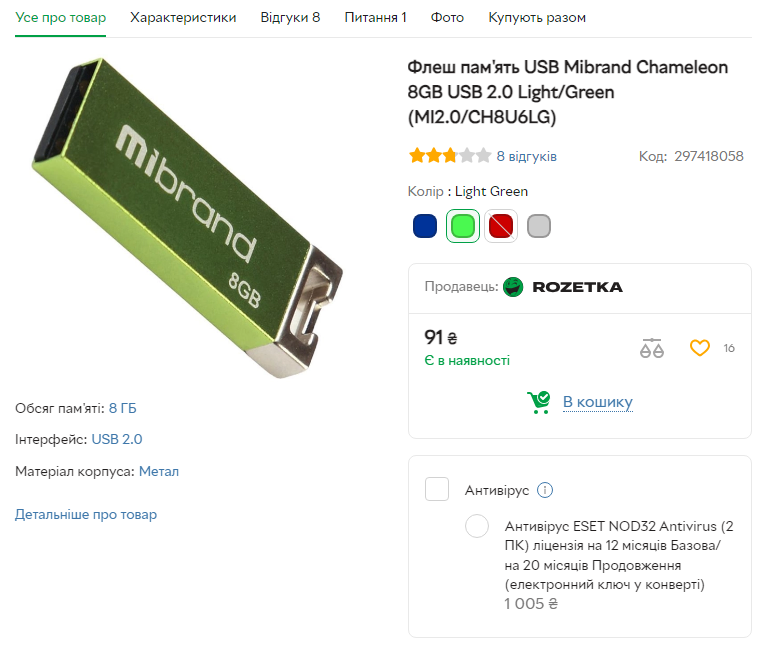Image resolution: width=761 pixels, height=646 pixels.
Task: Select ESET NOD32 antivirus radio option
Action: [477, 526]
